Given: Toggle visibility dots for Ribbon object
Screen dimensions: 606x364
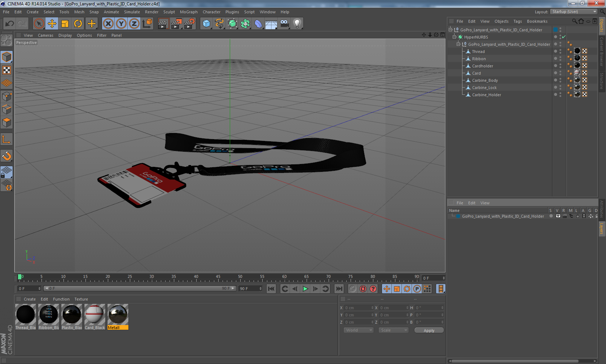Looking at the screenshot, I should pyautogui.click(x=560, y=59).
